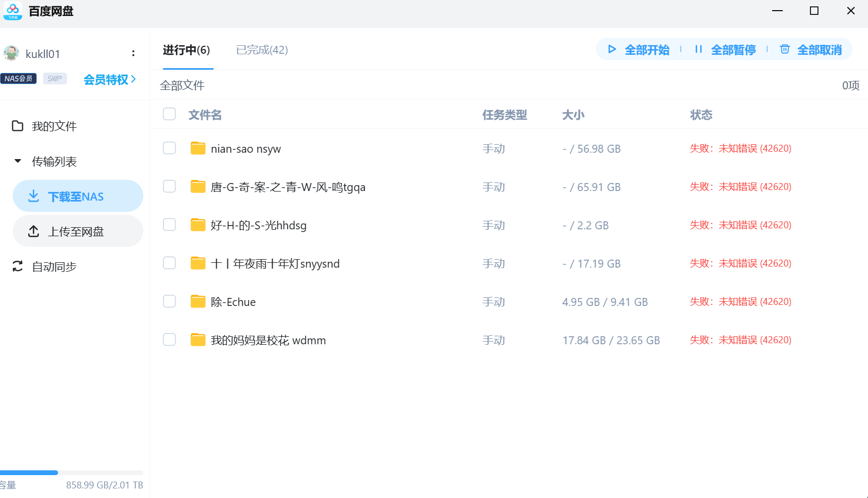Click the 我的文件 folder icon
Screen dimensions: 868x498
18,126
